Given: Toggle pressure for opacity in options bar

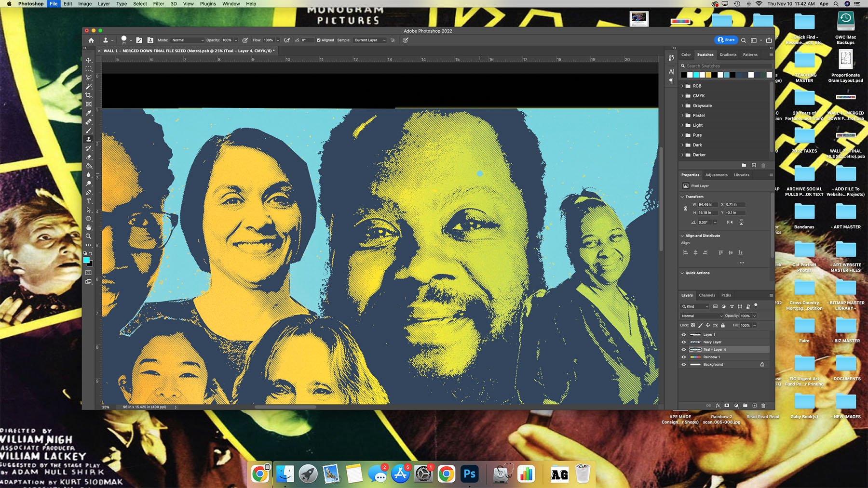Looking at the screenshot, I should [245, 40].
